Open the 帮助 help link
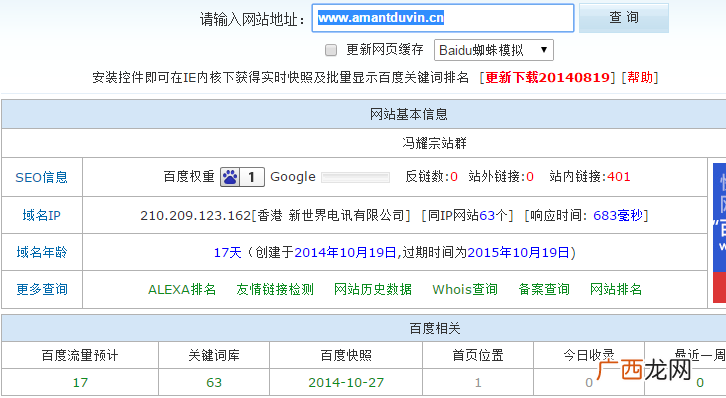 640,77
